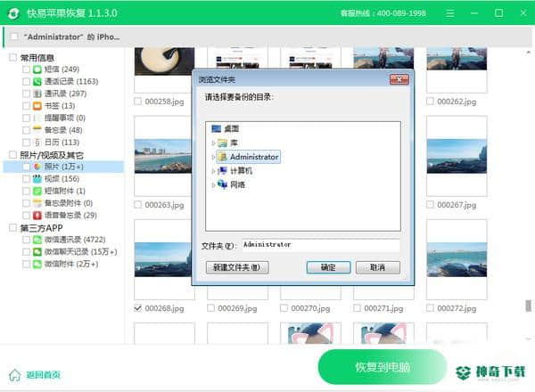Viewport: 535px width, 392px height.
Task: Click the 返回首页 link
Action: 44,375
